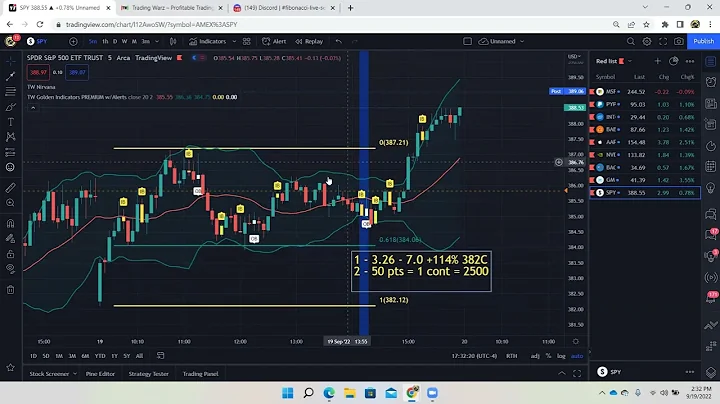Open the select layout square icon

pos(467,41)
